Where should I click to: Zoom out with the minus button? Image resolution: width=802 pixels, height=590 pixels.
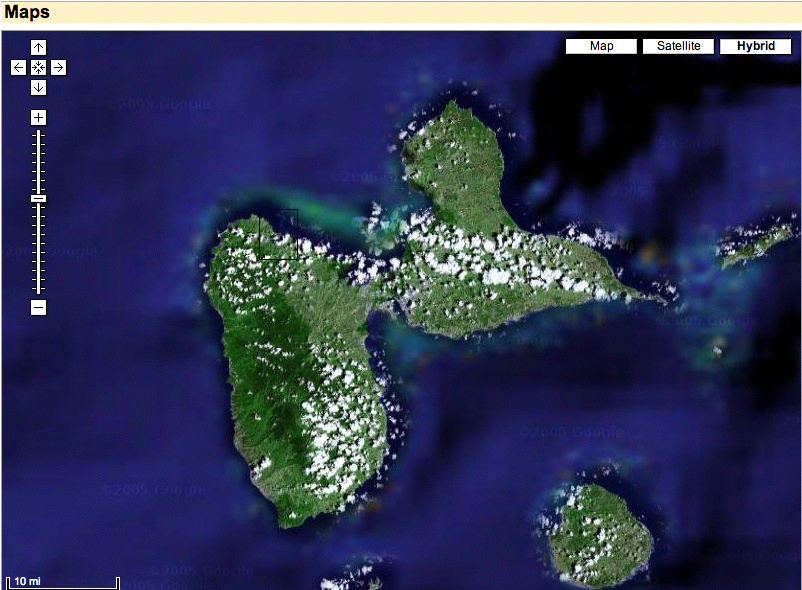pyautogui.click(x=38, y=307)
